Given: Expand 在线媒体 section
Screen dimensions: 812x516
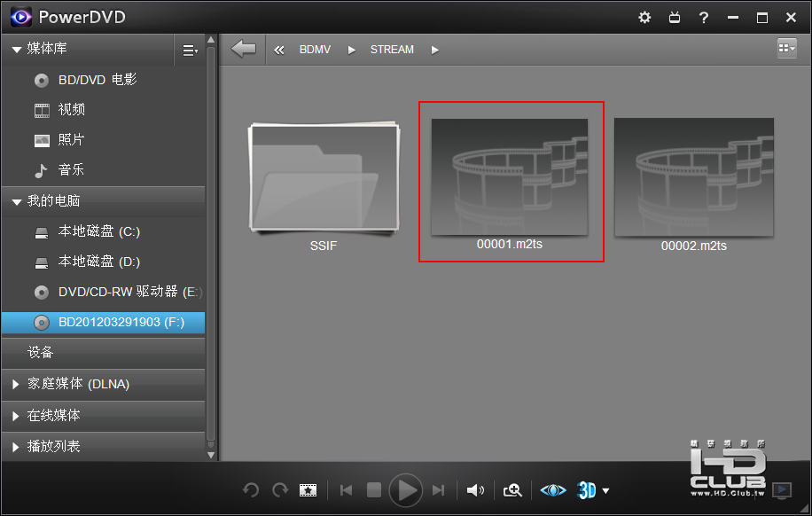Looking at the screenshot, I should click(16, 416).
